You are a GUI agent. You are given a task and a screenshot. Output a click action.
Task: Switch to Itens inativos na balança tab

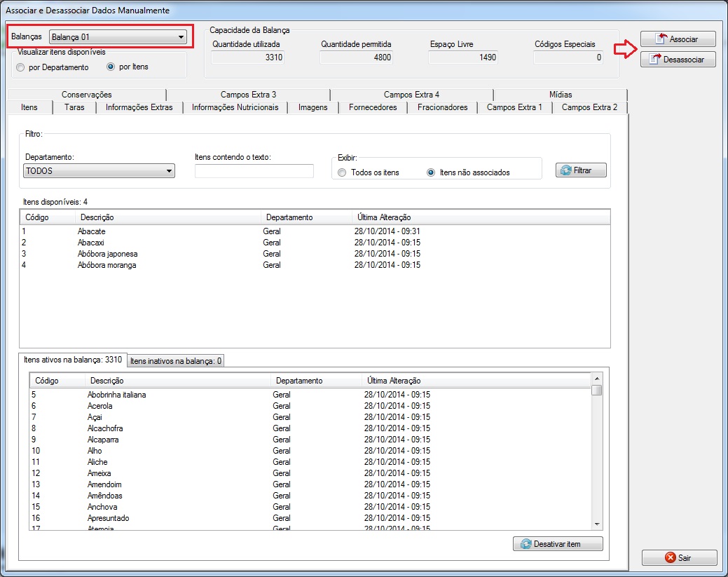click(x=175, y=361)
